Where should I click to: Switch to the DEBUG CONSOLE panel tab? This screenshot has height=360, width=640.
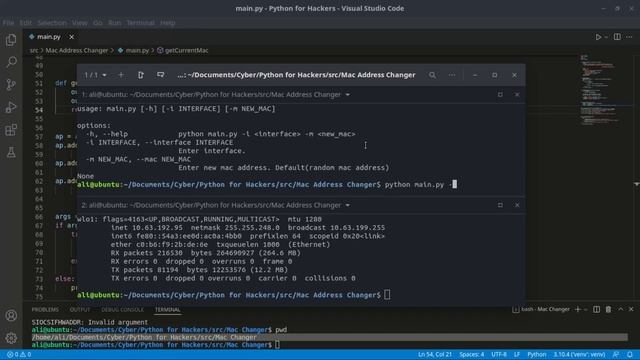122,310
